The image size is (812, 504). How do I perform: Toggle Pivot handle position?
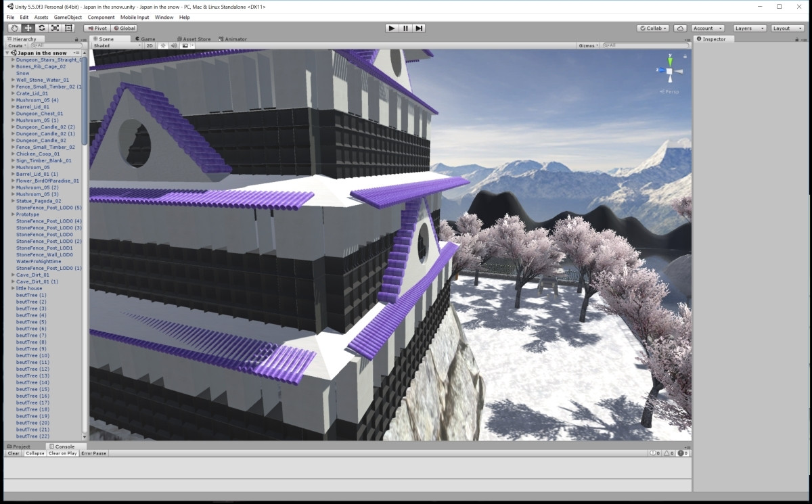(97, 28)
